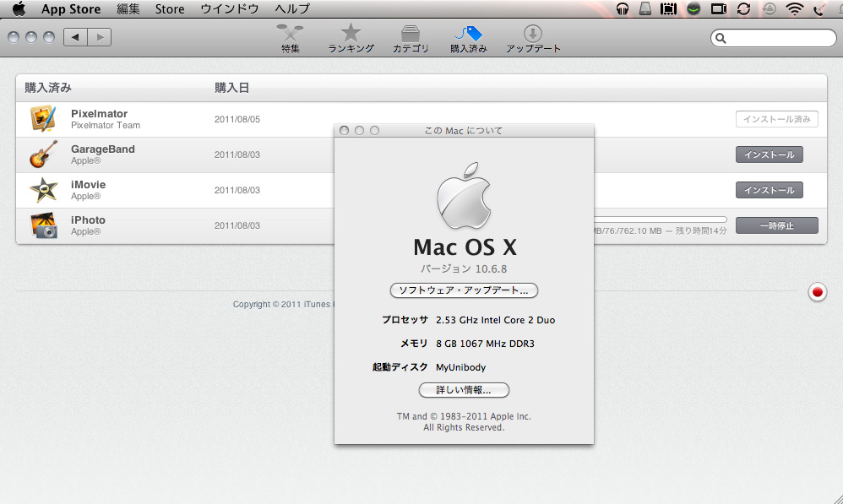Viewport: 843px width, 504px height.
Task: Click the 2.53 GHz Intel Core 2 Duo text
Action: (495, 320)
